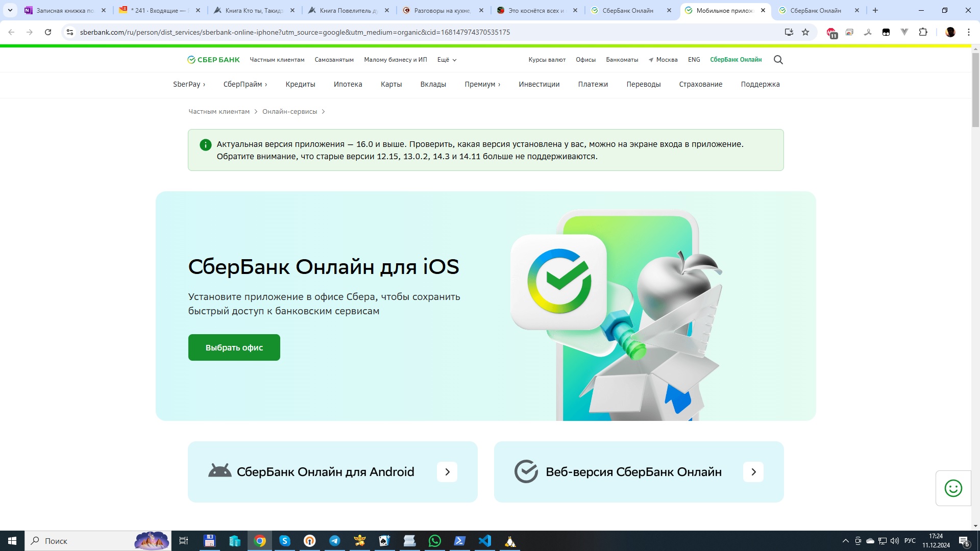This screenshot has width=980, height=551.
Task: Expand the Ещё dropdown menu
Action: coord(447,60)
